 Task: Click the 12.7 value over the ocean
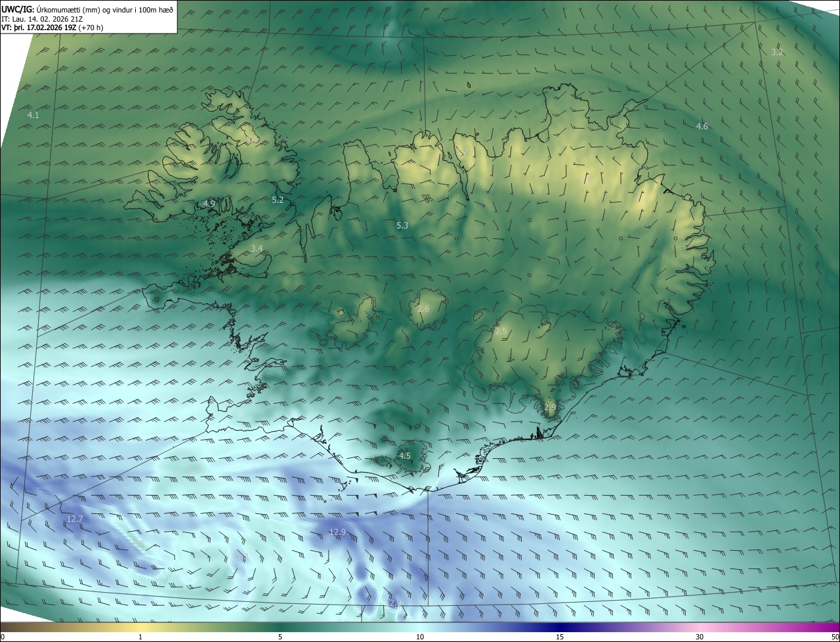[x=75, y=519]
